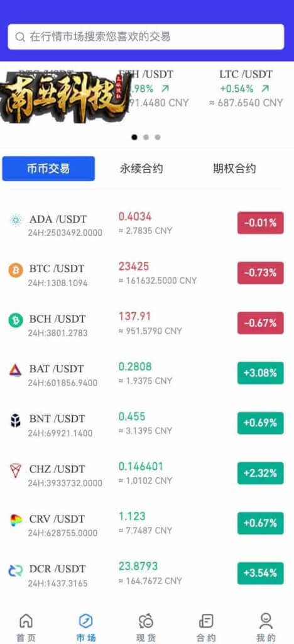This screenshot has width=294, height=644.
Task: Switch to 期权合约 tab
Action: [234, 169]
